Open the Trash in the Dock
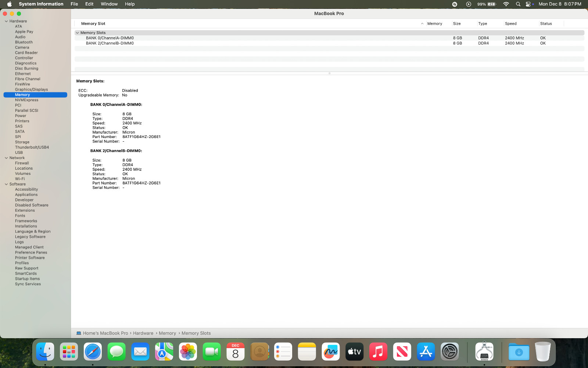The image size is (588, 368). [543, 351]
